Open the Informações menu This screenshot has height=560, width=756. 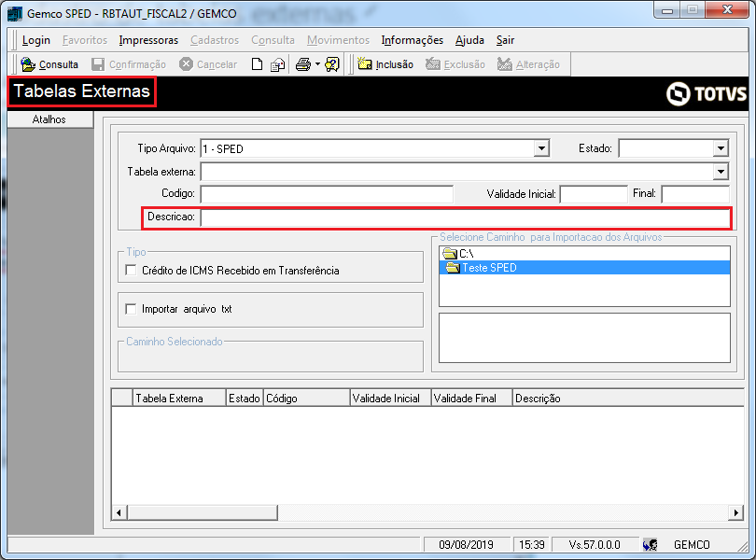pos(413,40)
